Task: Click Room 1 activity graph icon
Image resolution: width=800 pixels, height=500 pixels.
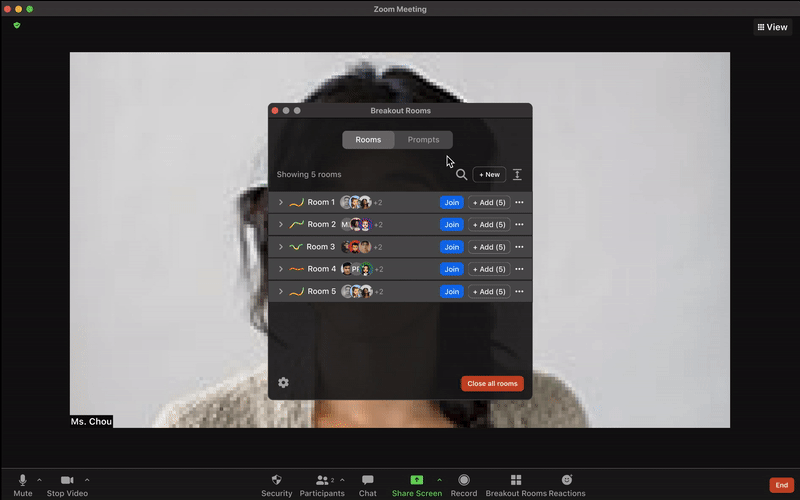Action: click(x=296, y=203)
